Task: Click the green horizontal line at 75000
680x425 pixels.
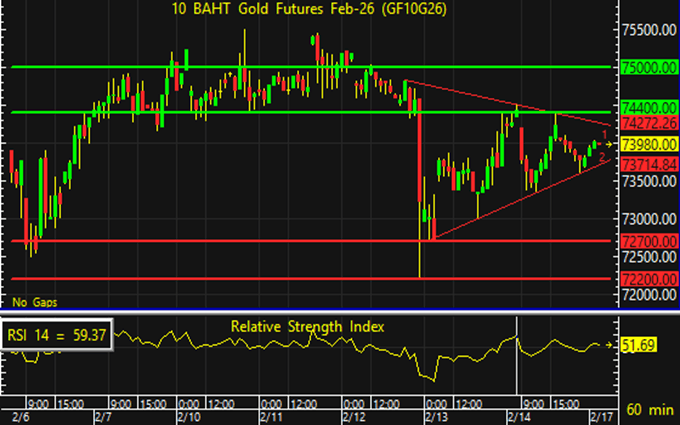Action: 300,67
